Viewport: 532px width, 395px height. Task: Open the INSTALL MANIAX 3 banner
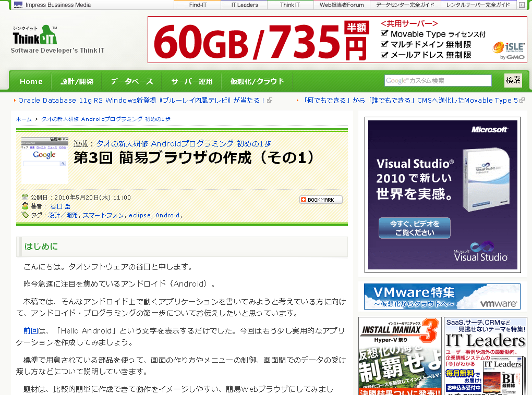pyautogui.click(x=401, y=356)
